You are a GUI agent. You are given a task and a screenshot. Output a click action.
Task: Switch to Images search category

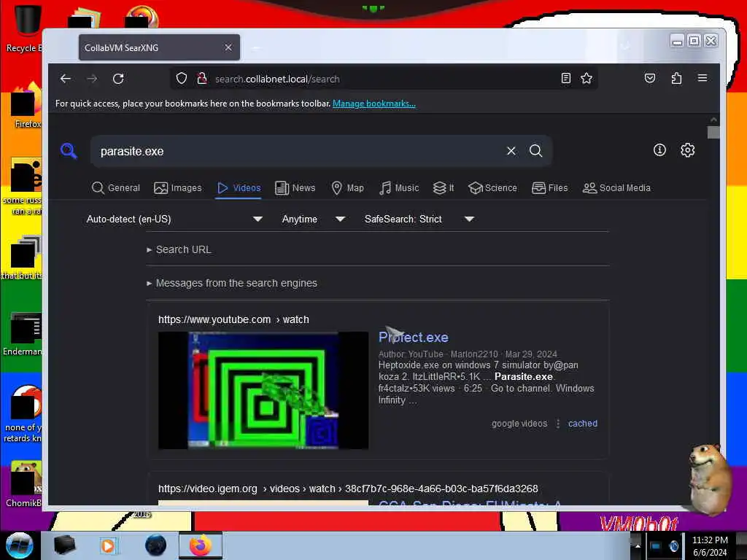pos(178,188)
